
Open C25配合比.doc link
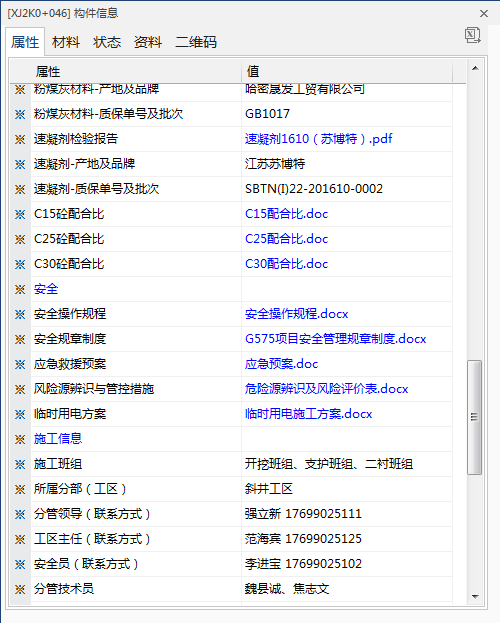tap(287, 239)
